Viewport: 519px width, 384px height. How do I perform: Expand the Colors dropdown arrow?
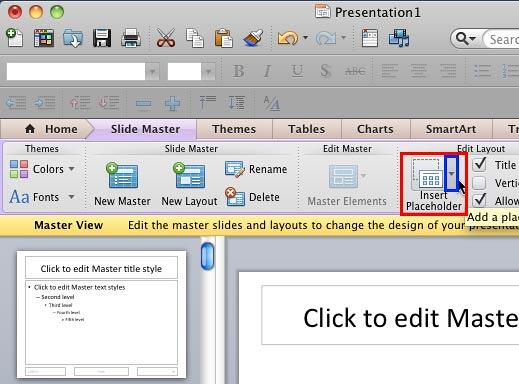pos(71,169)
